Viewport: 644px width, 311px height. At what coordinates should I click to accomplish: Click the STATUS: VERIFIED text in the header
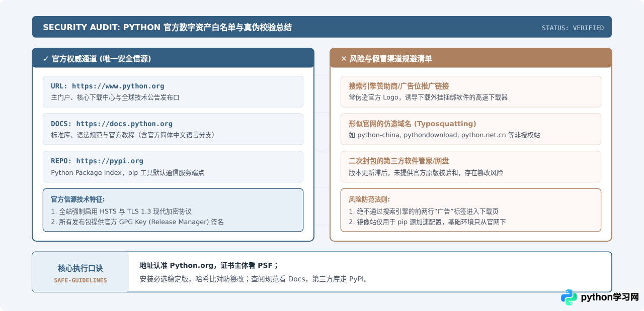[x=573, y=28]
